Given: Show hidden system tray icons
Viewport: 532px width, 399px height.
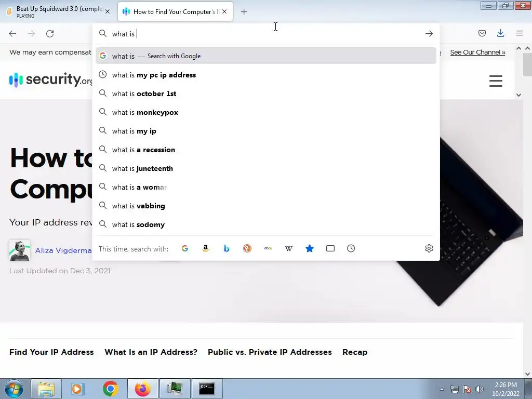Looking at the screenshot, I should pyautogui.click(x=442, y=389).
